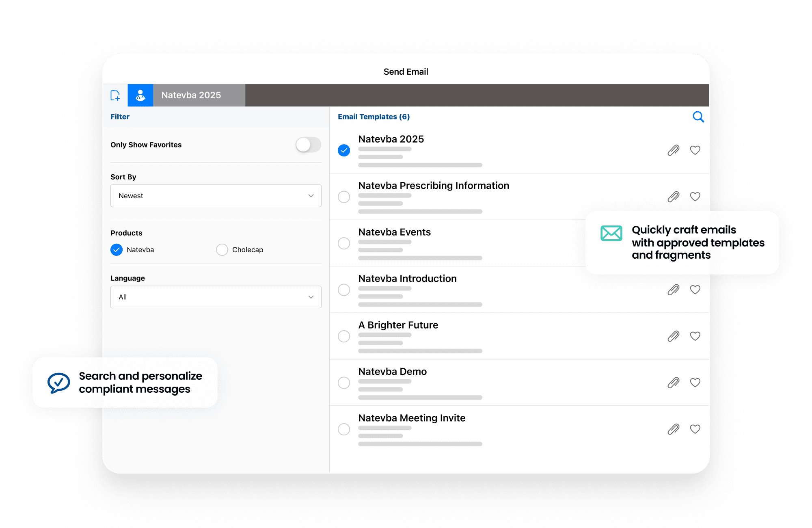Click paperclip for Natevba Meeting Invite
The height and width of the screenshot is (528, 812).
tap(673, 429)
